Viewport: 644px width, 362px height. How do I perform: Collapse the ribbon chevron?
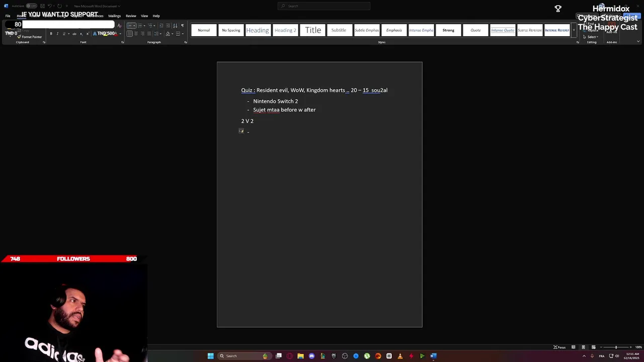639,42
